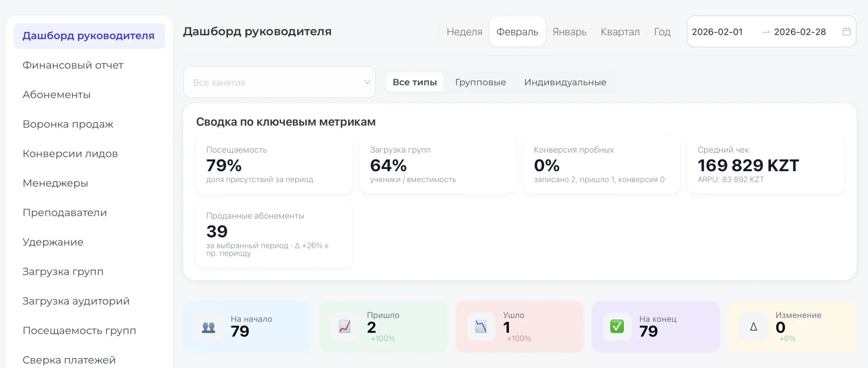The image size is (868, 368).
Task: Edit the end date 2026-02-28
Action: pyautogui.click(x=800, y=32)
